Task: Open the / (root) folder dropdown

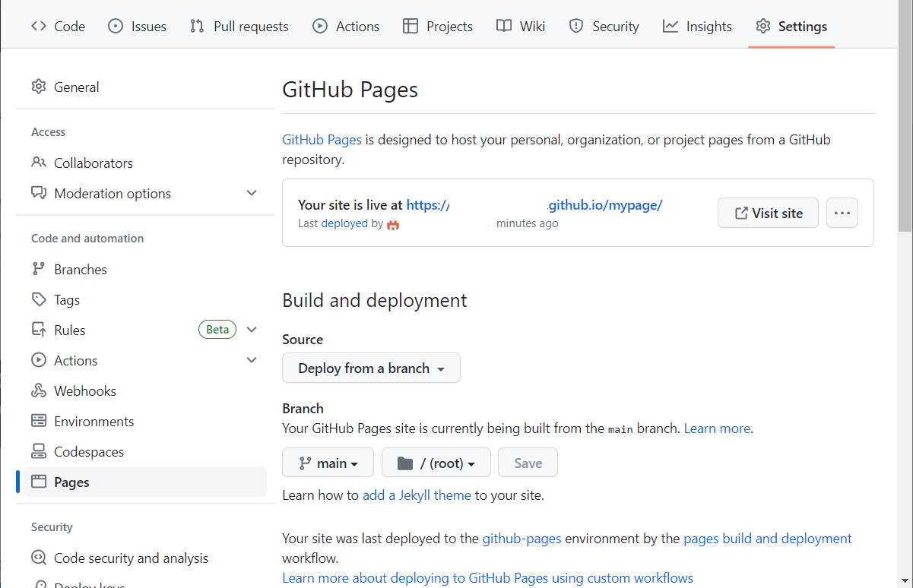Action: [x=436, y=463]
